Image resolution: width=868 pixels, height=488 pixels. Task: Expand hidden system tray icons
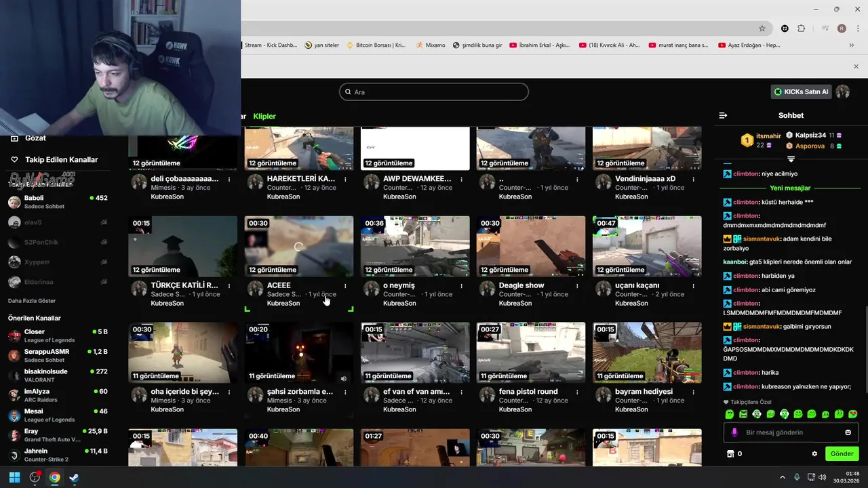[782, 477]
